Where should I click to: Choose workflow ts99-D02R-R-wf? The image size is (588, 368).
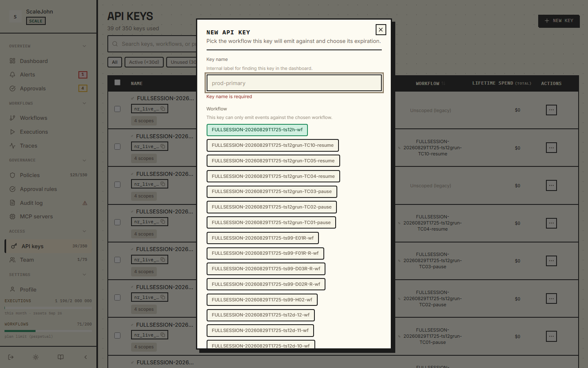coord(266,284)
